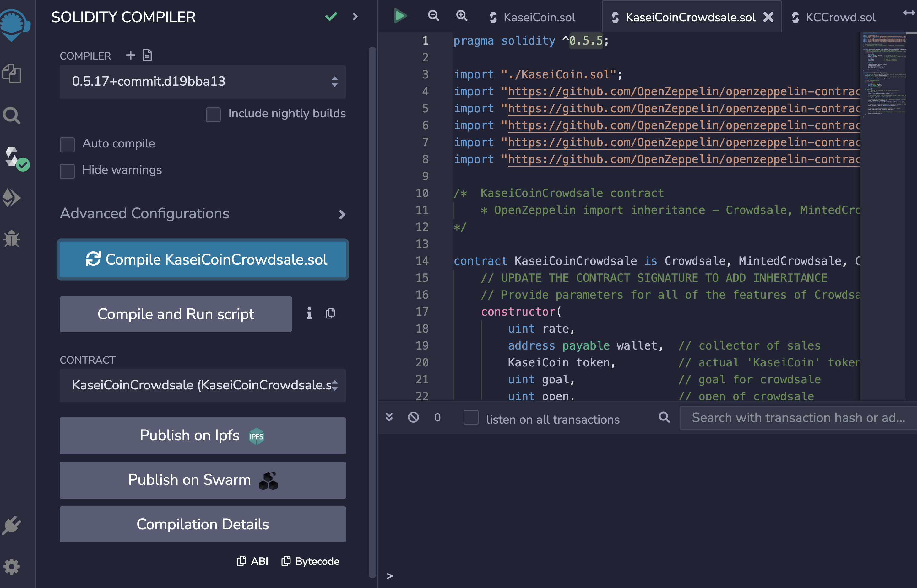The width and height of the screenshot is (917, 588).
Task: Open the Plugin Manager plug icon
Action: (11, 525)
